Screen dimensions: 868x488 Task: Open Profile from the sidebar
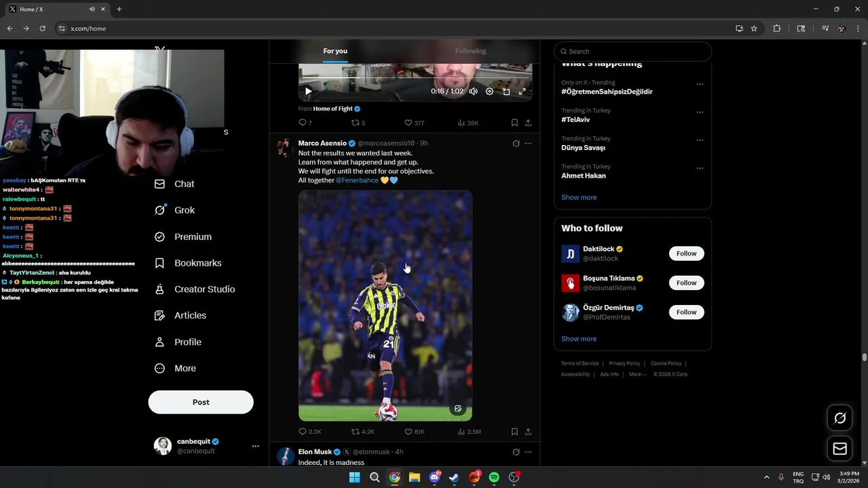(x=178, y=342)
